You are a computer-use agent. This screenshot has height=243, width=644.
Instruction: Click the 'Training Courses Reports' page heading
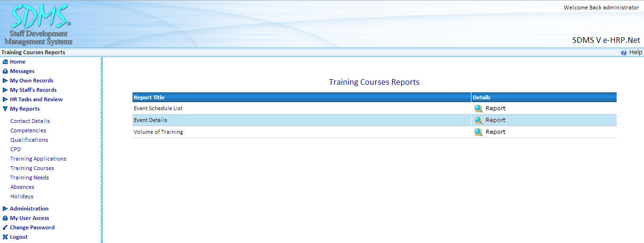(374, 82)
